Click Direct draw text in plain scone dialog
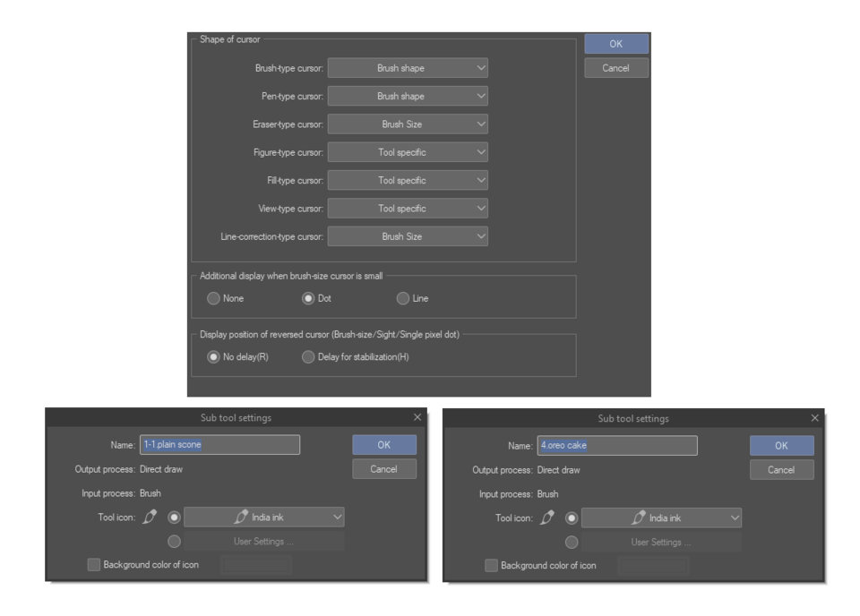The image size is (860, 616). (161, 469)
